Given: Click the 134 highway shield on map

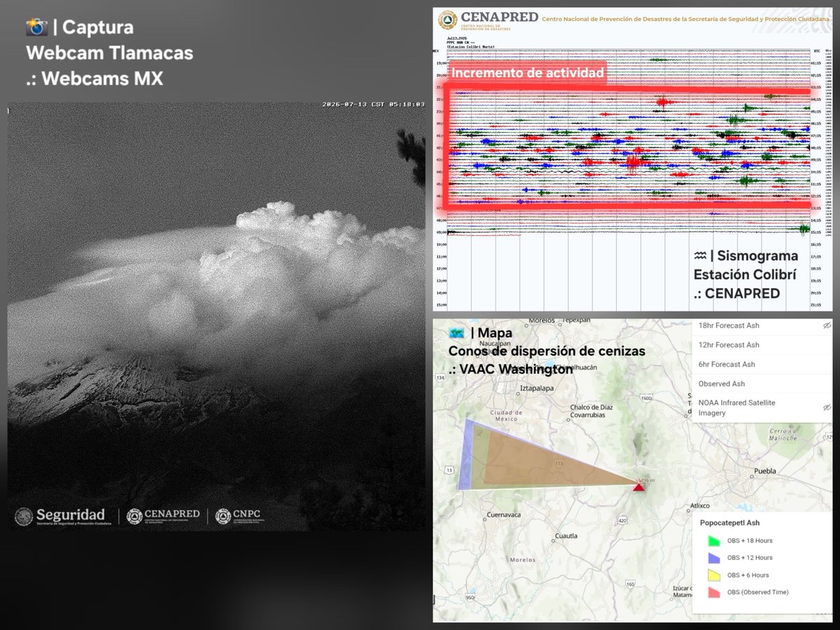Looking at the screenshot, I should pyautogui.click(x=442, y=379).
